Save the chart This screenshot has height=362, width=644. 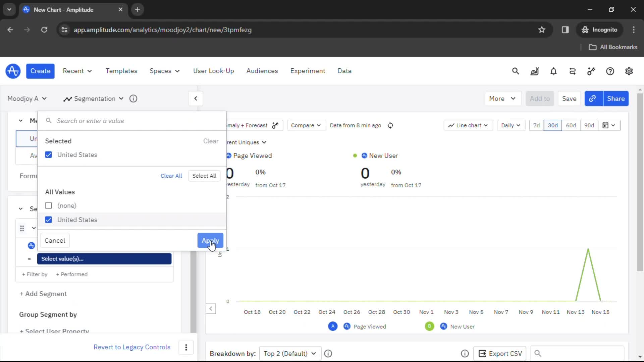(569, 99)
